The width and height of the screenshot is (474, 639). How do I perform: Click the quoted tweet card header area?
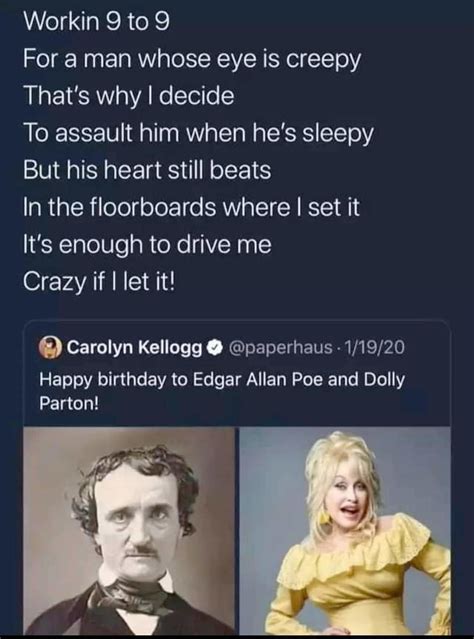pyautogui.click(x=222, y=348)
